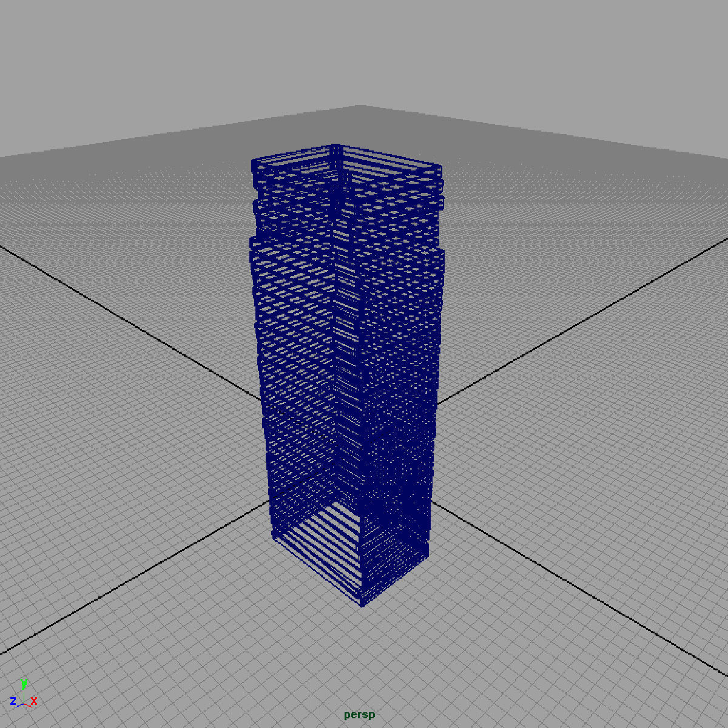Click the persp camera name label

coord(360,715)
